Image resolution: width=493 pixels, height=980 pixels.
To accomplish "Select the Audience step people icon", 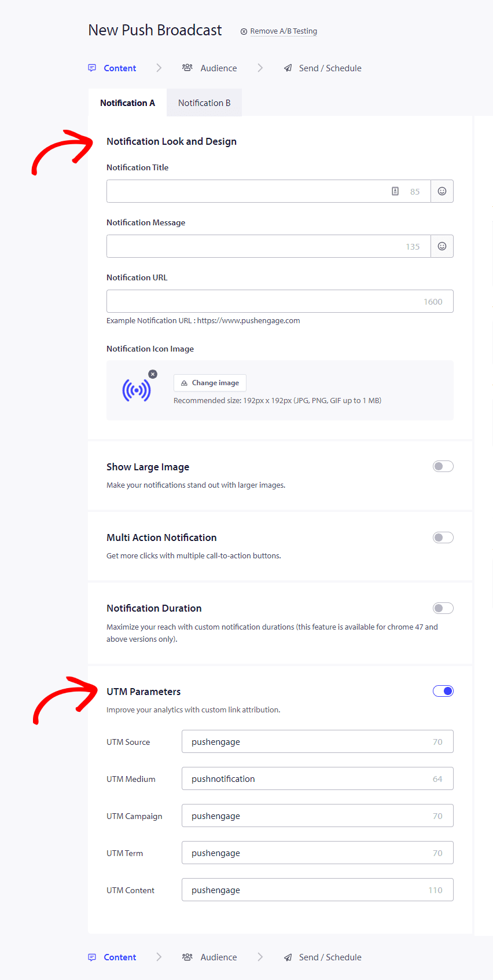I will pyautogui.click(x=187, y=67).
